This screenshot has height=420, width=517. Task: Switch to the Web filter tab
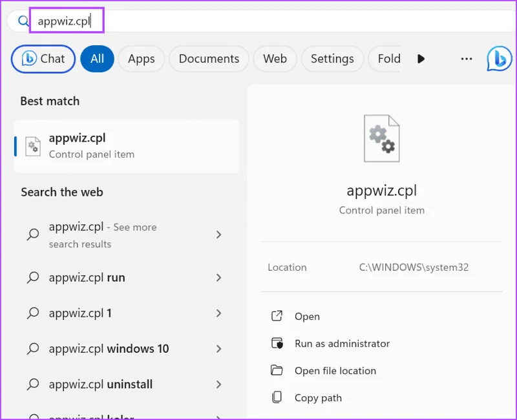point(275,59)
